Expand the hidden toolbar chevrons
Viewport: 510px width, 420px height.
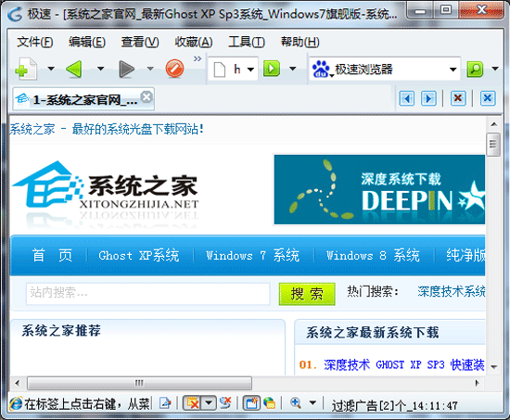click(x=198, y=59)
